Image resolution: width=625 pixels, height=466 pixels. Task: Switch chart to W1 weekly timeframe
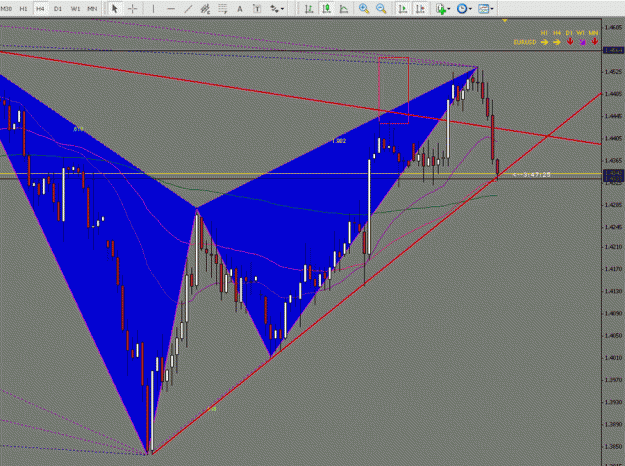[x=75, y=8]
